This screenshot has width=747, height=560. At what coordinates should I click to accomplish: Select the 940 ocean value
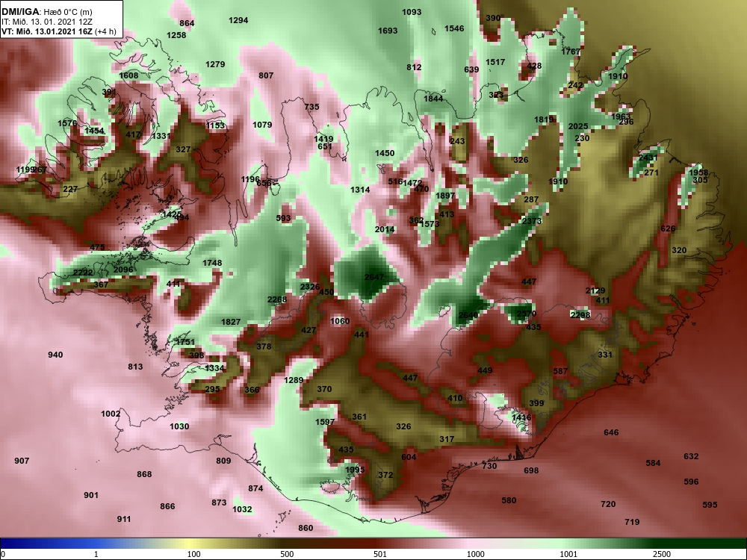(55, 355)
